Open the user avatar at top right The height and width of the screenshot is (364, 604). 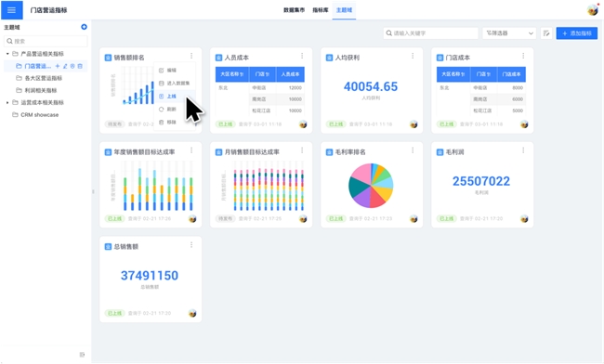click(x=593, y=10)
